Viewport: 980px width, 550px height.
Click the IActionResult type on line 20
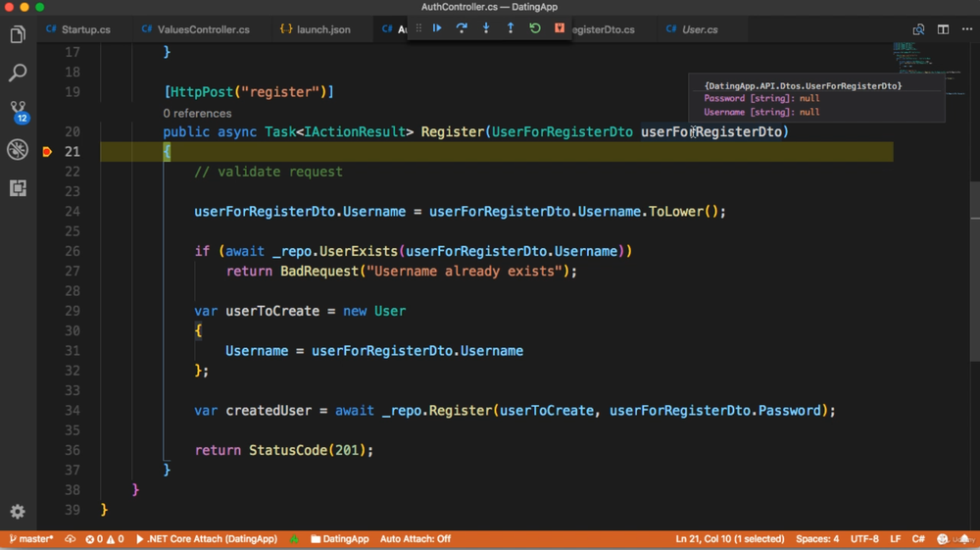click(x=355, y=132)
